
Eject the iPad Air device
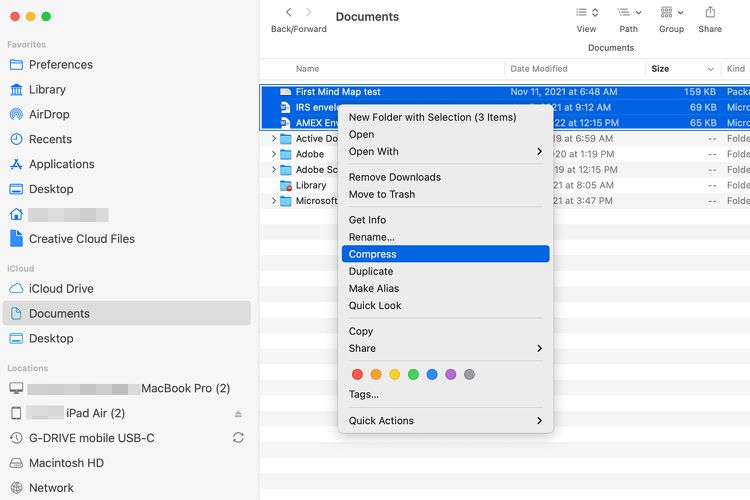238,413
